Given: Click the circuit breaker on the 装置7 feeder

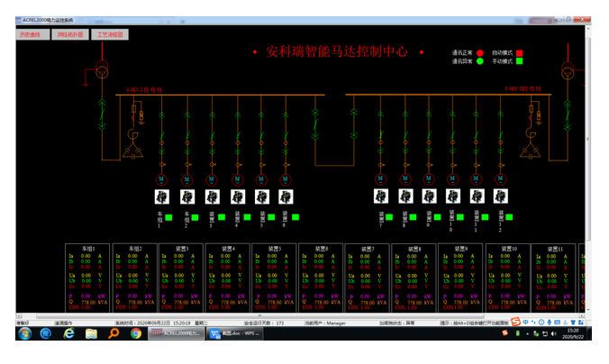Looking at the screenshot, I should point(380,136).
